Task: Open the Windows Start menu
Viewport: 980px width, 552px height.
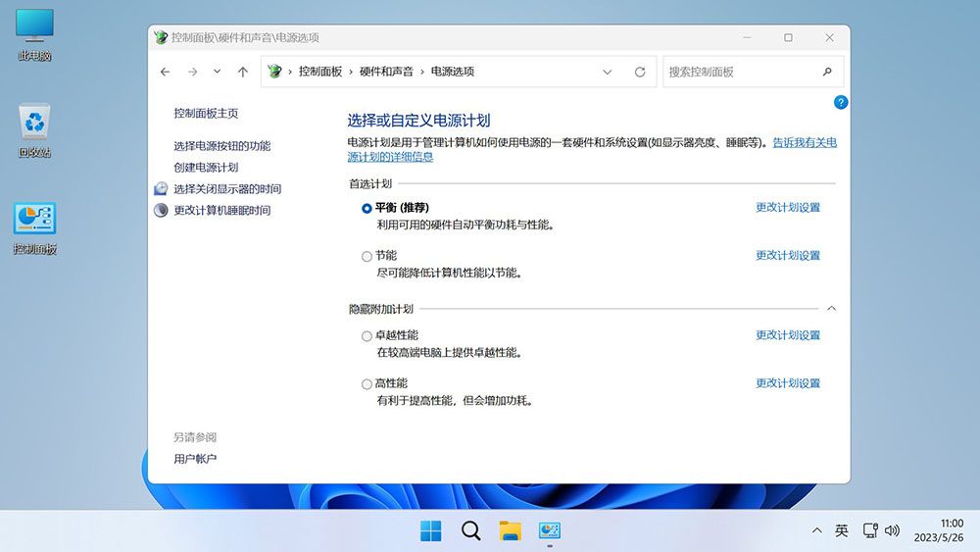Action: [430, 530]
